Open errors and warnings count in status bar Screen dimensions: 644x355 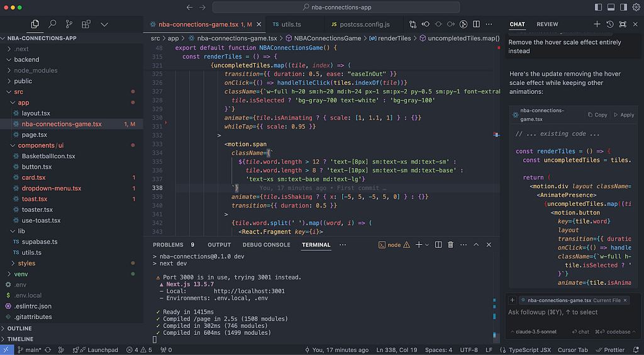139,350
